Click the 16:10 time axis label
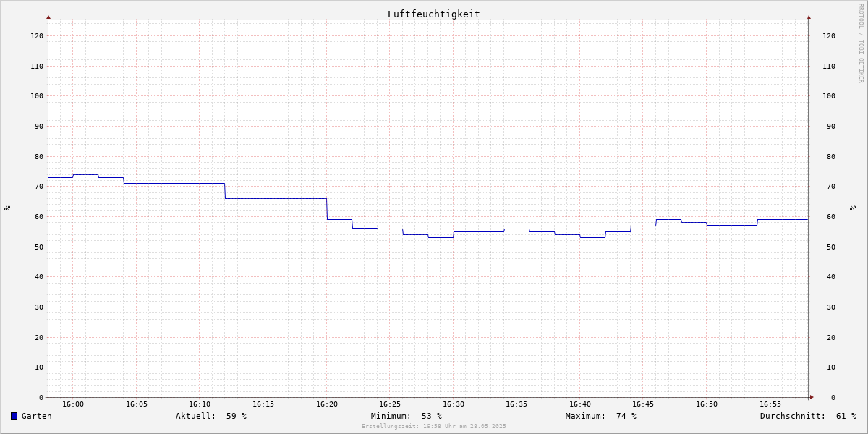The height and width of the screenshot is (434, 868). (200, 404)
